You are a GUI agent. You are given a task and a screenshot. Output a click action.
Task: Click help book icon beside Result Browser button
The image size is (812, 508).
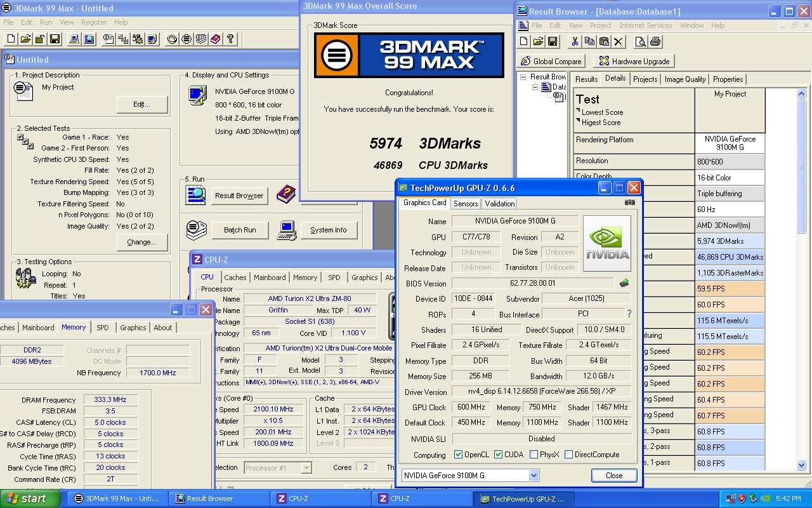click(287, 194)
